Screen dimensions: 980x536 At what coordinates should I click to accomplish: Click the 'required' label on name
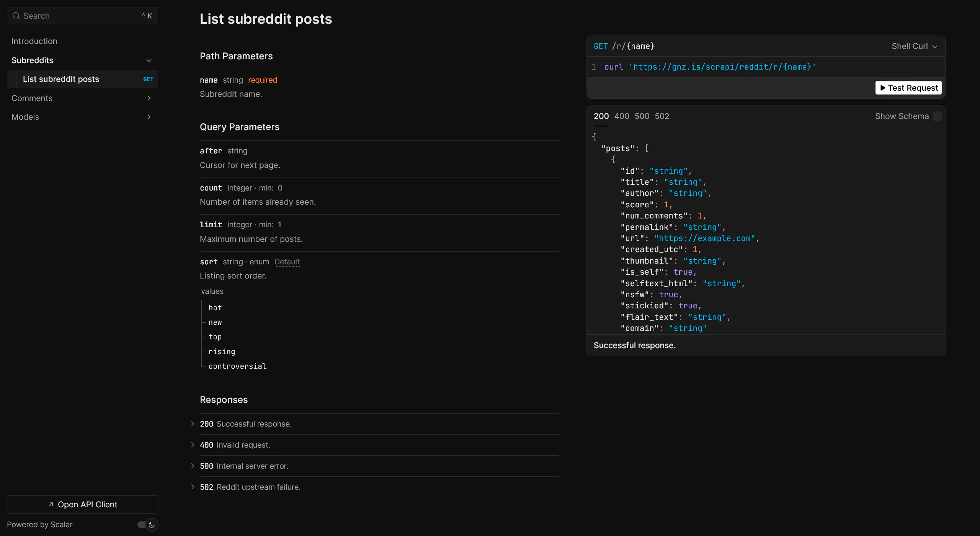263,80
